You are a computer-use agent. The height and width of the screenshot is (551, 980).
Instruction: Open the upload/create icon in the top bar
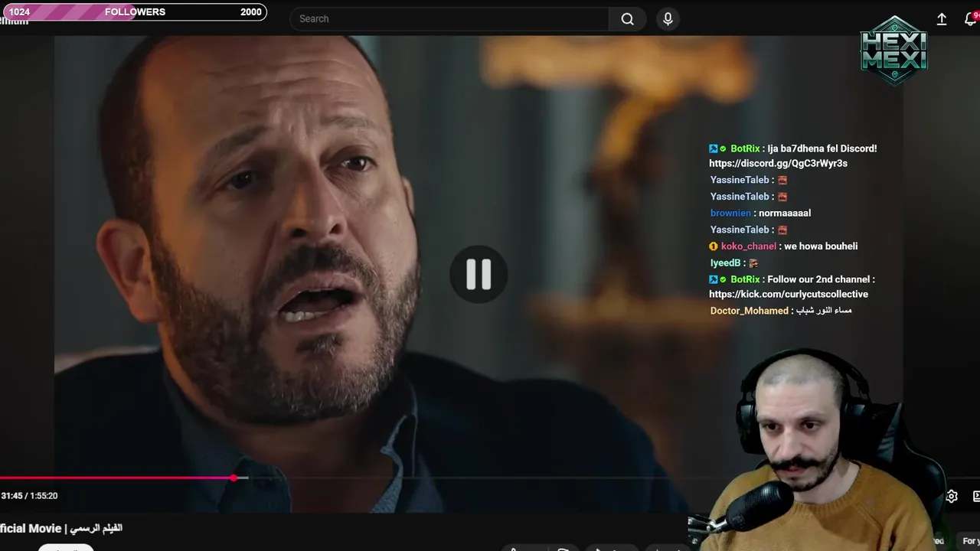click(942, 19)
